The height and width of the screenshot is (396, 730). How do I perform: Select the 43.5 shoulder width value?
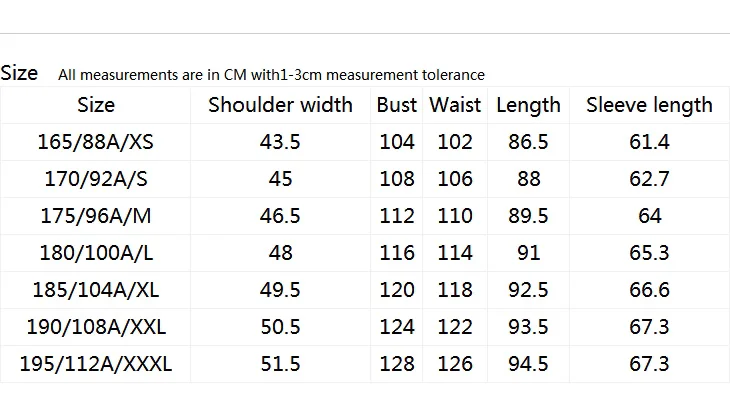(280, 142)
